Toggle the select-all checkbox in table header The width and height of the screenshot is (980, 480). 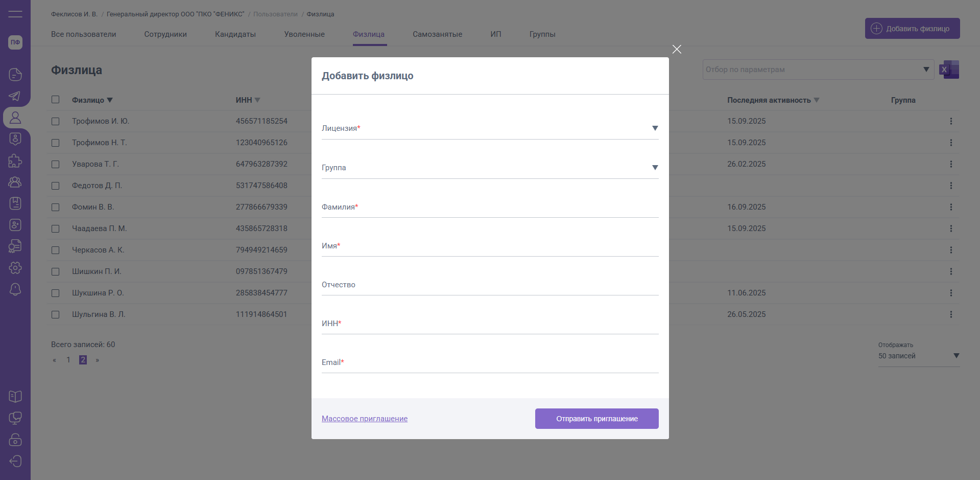[x=56, y=100]
